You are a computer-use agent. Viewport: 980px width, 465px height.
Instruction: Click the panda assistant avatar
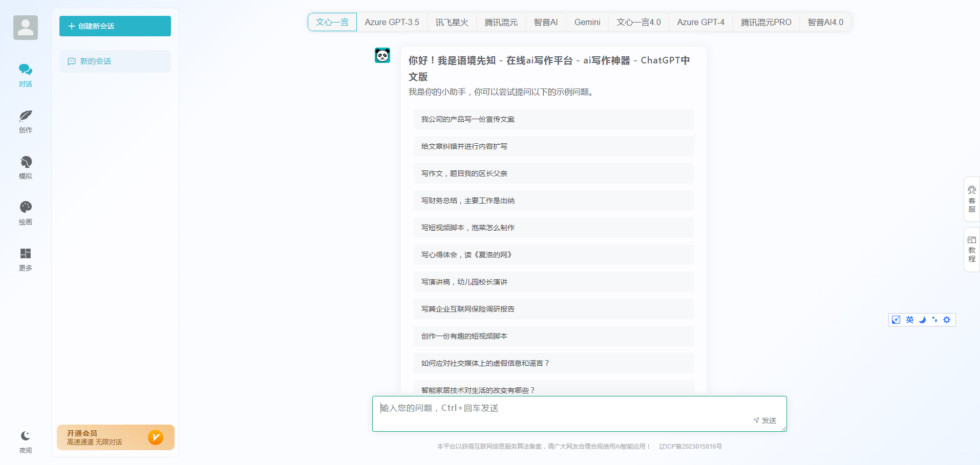382,55
